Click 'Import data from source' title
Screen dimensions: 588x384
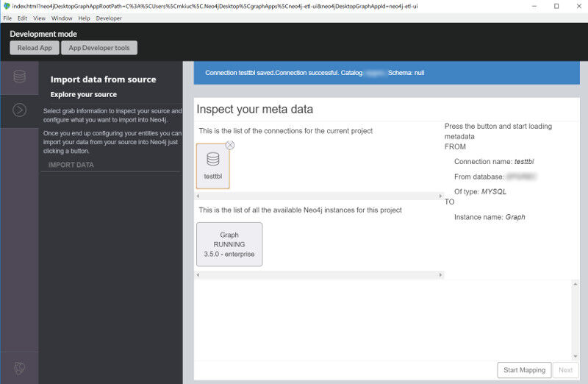point(103,79)
